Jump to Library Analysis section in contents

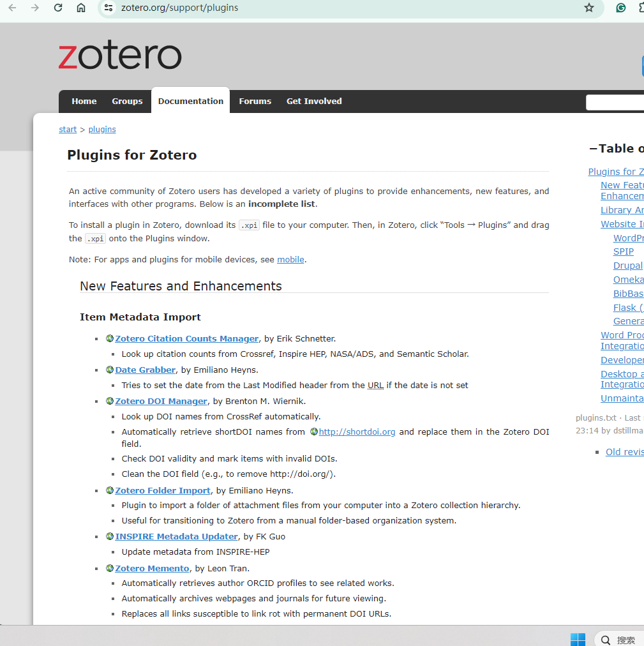point(622,210)
